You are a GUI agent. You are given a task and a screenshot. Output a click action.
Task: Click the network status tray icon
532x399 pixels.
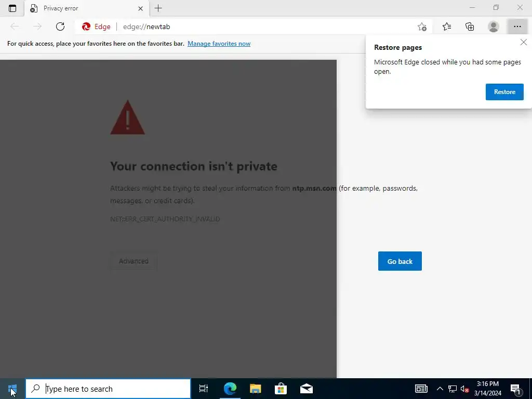pyautogui.click(x=453, y=389)
